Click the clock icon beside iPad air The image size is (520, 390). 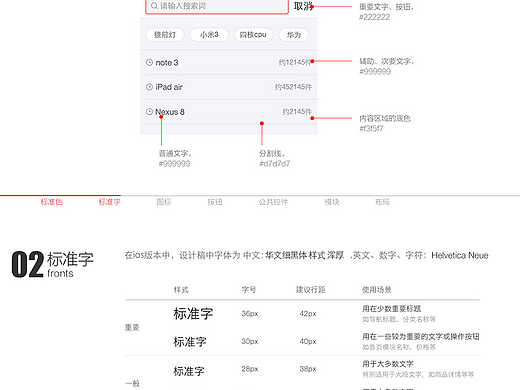pos(149,87)
